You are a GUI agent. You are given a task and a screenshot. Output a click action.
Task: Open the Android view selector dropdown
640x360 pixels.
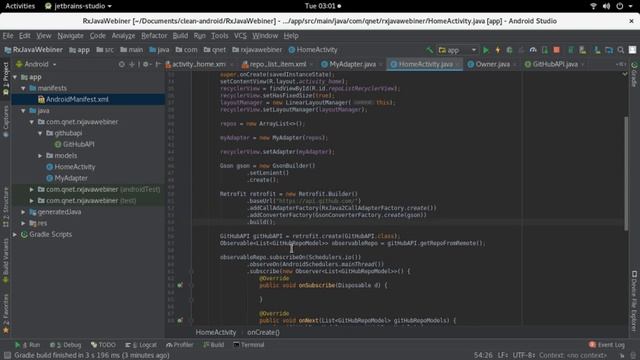tap(36, 64)
